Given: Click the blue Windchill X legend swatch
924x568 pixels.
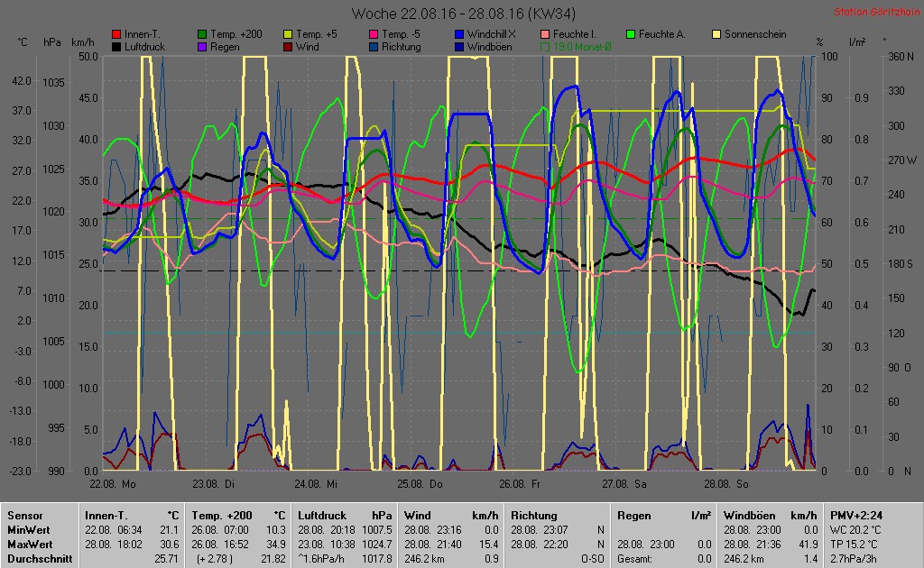Looking at the screenshot, I should (x=459, y=35).
